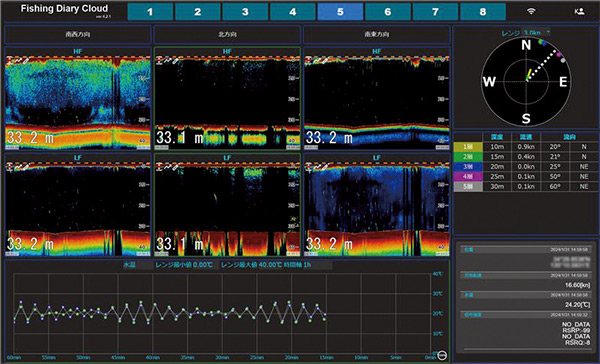Click the red depth-marker icon in north LF echogram

[160, 167]
